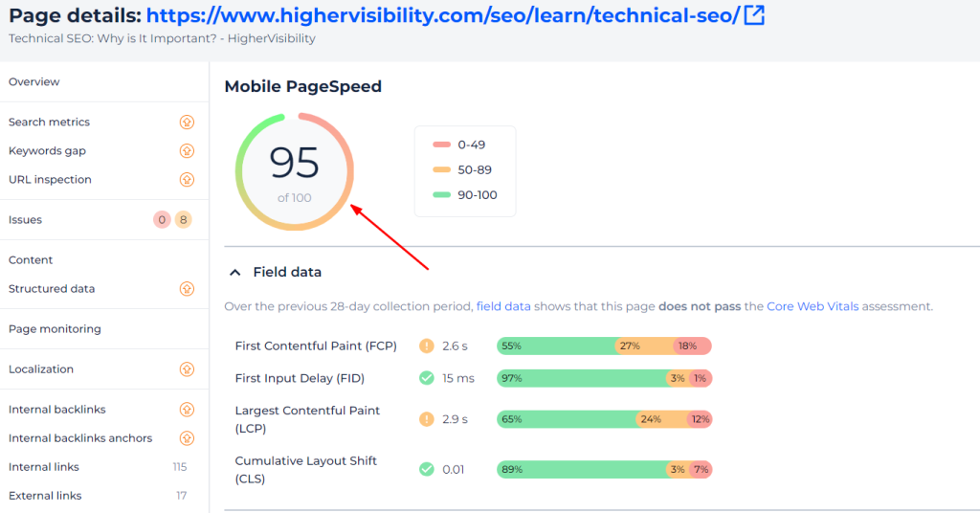Click the star icon beside Internal backlinks anchors
The height and width of the screenshot is (513, 980).
[187, 438]
